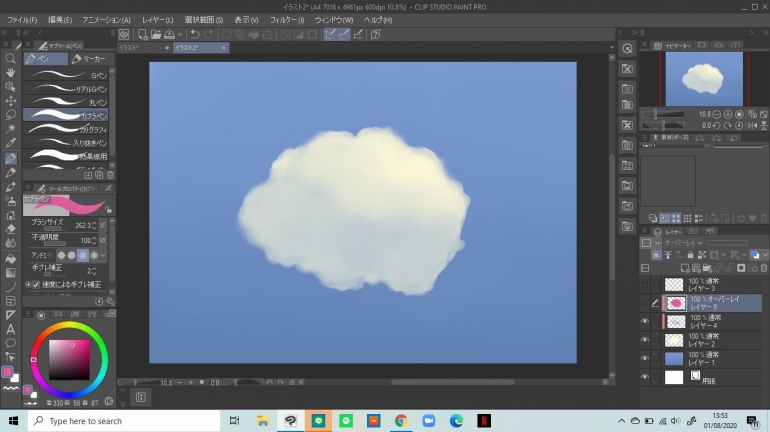Open the anti-aliasing dropdown arrow
The image size is (770, 432).
click(103, 255)
